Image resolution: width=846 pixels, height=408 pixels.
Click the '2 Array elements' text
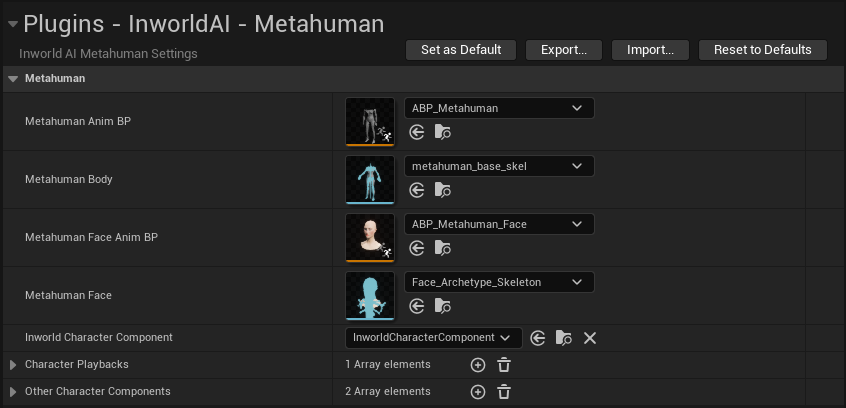tap(388, 391)
